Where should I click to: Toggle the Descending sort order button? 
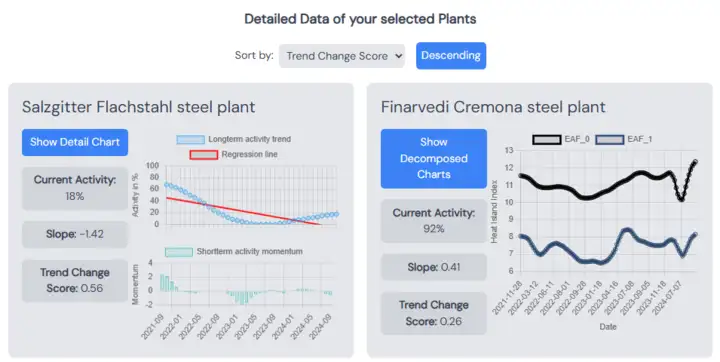tap(451, 56)
